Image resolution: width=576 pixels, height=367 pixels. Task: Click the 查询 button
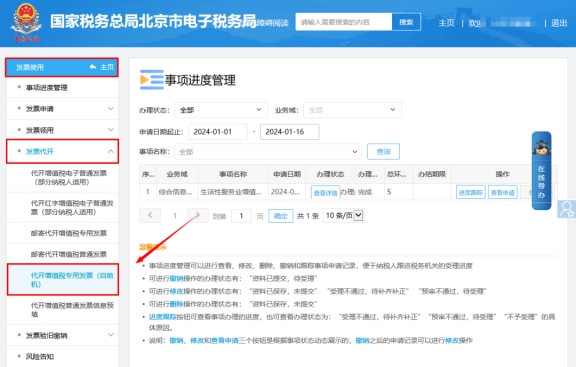(x=383, y=152)
